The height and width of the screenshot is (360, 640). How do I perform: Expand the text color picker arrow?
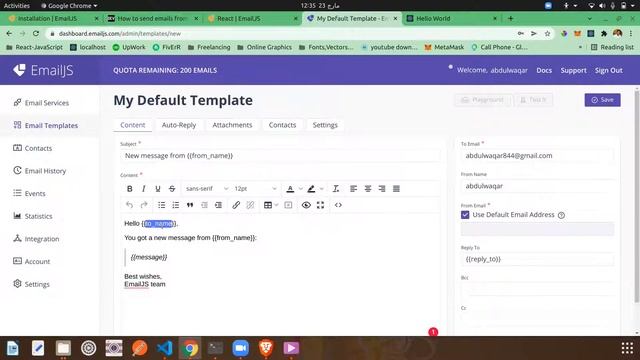301,189
